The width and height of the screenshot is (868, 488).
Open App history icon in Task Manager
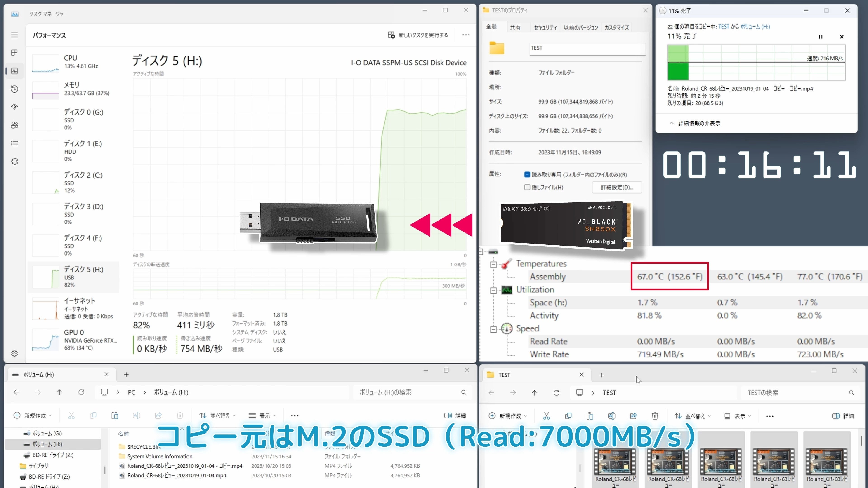click(14, 89)
